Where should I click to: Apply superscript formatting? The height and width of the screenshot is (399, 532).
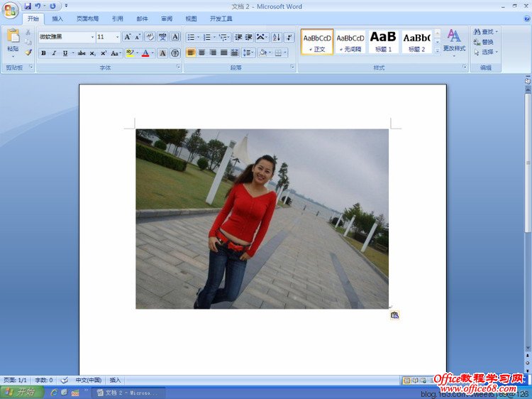(x=104, y=53)
